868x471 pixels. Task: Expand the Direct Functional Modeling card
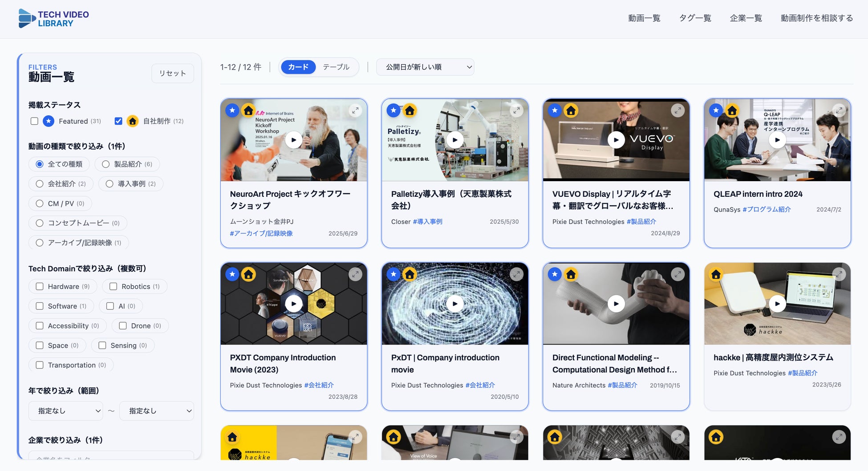[x=677, y=274]
